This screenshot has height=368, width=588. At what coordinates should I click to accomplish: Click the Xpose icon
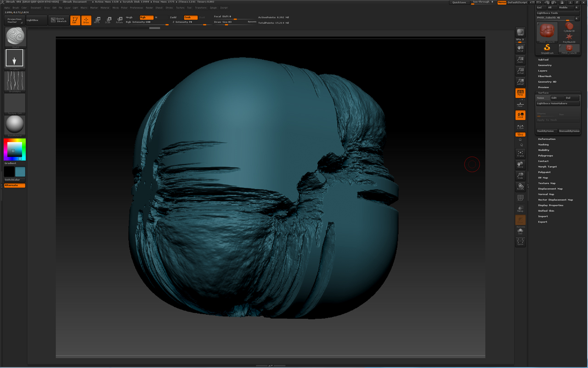pyautogui.click(x=520, y=241)
